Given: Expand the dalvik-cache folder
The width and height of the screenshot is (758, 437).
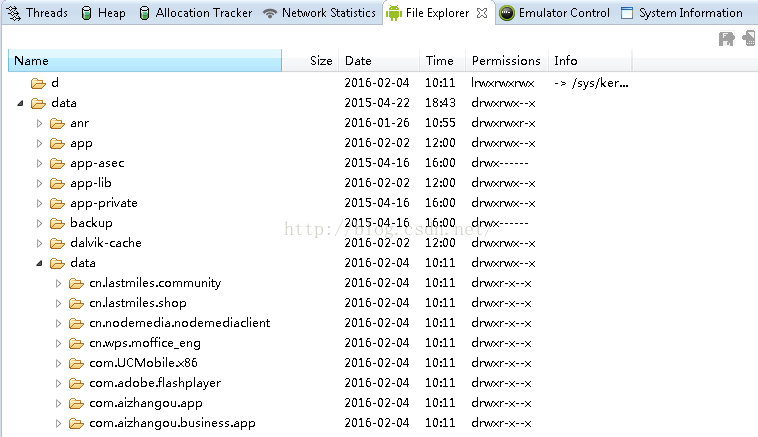Looking at the screenshot, I should pyautogui.click(x=40, y=243).
